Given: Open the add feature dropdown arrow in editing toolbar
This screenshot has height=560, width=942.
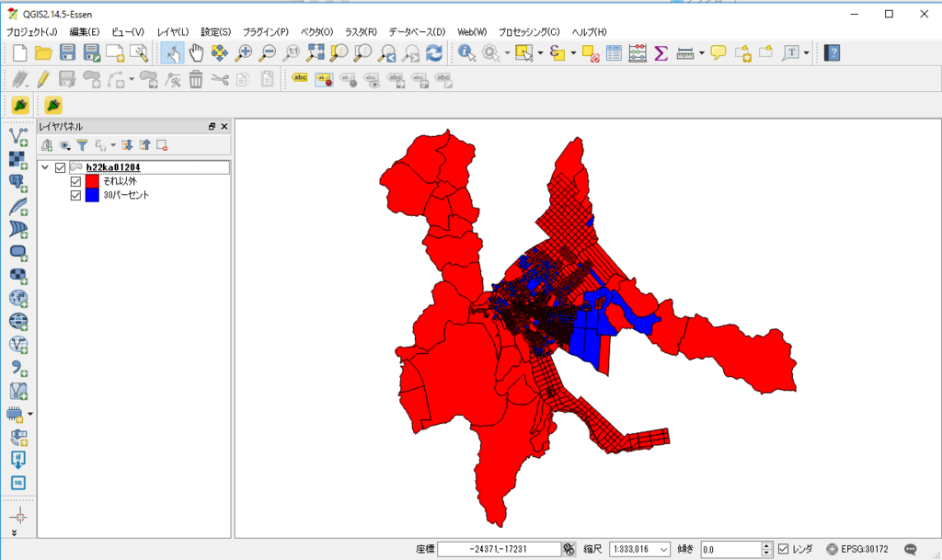Looking at the screenshot, I should point(132,79).
